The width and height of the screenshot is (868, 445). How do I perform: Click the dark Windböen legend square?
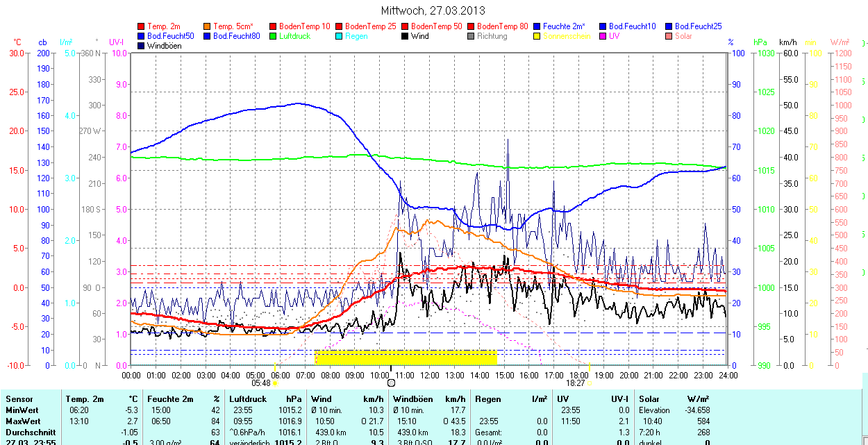[142, 46]
